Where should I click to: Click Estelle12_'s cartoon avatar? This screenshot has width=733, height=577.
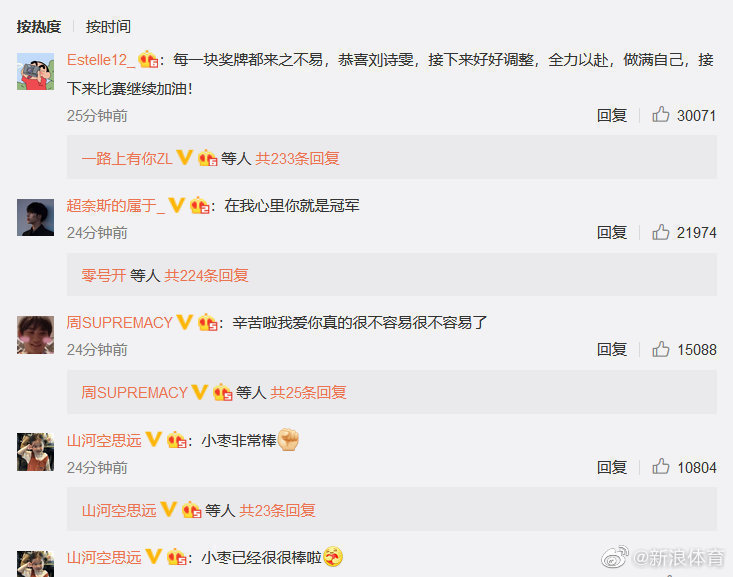click(x=36, y=72)
